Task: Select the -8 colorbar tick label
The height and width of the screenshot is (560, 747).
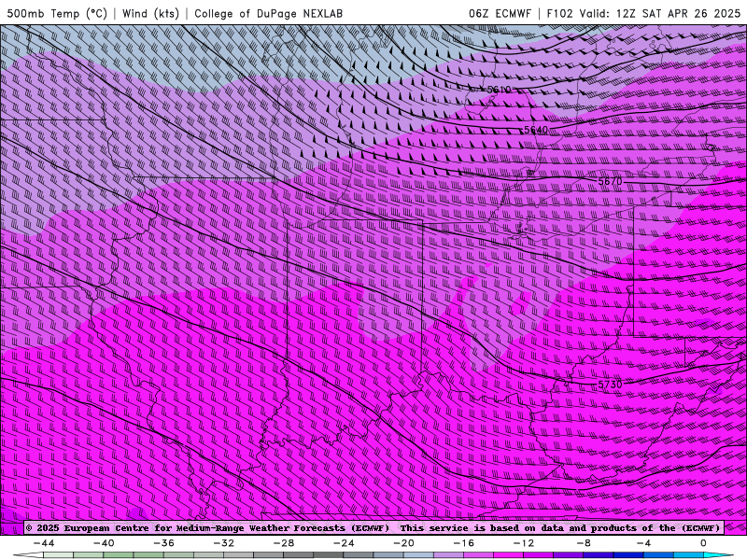Action: (x=584, y=543)
